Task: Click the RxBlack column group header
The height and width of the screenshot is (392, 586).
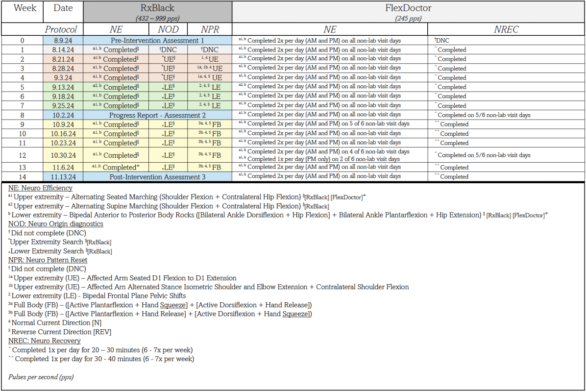Action: [157, 9]
